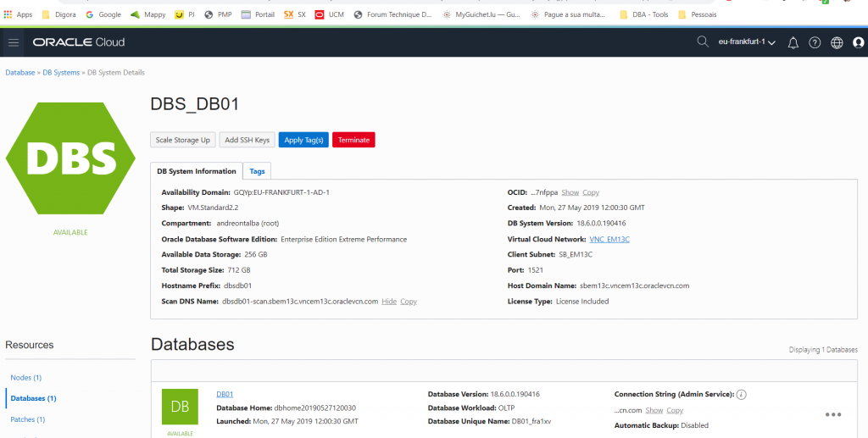Open the Apps bookmark grid icon
The height and width of the screenshot is (438, 868).
click(8, 14)
